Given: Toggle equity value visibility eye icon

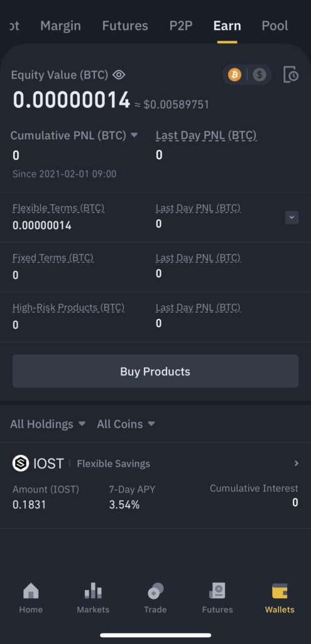Looking at the screenshot, I should click(x=119, y=75).
